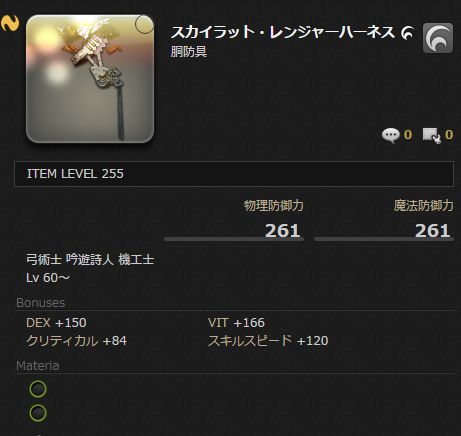Select the second empty materia slot
This screenshot has width=461, height=436.
pyautogui.click(x=38, y=413)
